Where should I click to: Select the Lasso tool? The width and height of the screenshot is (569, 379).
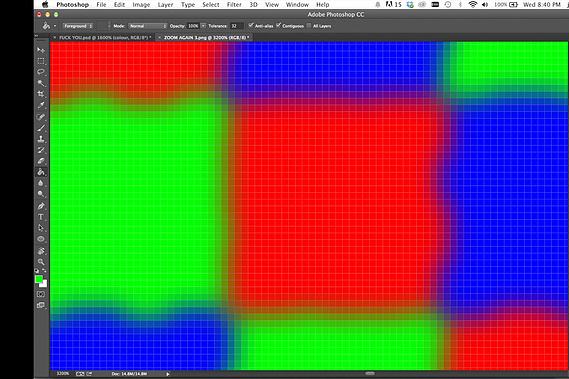coord(41,72)
